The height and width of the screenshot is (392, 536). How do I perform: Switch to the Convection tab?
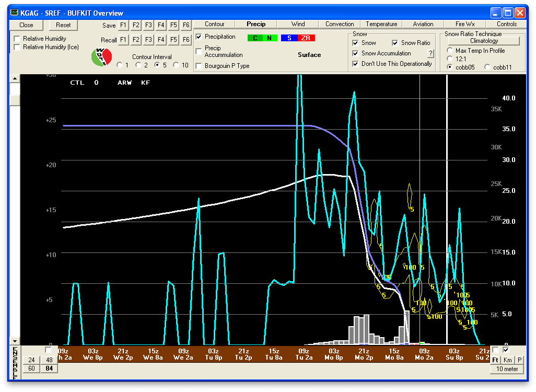(340, 24)
